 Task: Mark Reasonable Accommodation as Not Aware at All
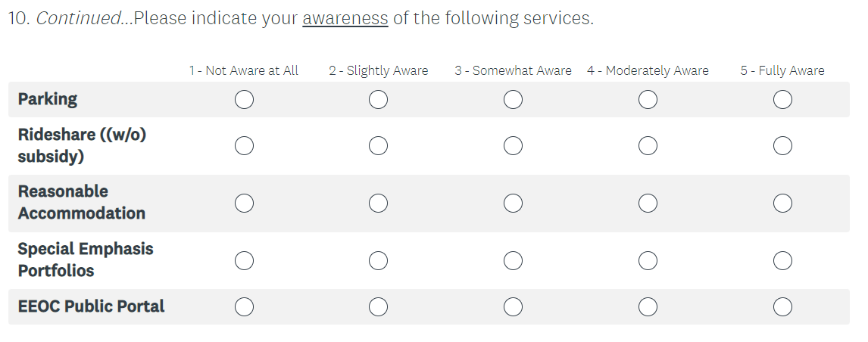244,203
